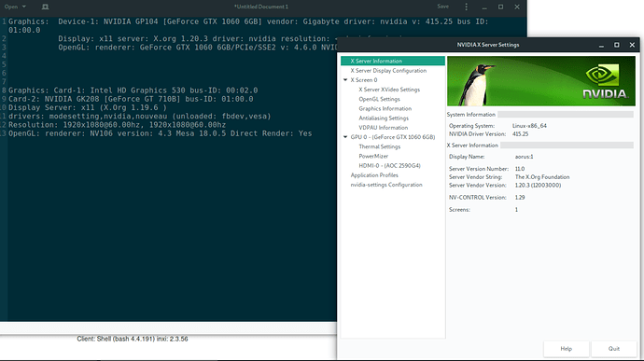The height and width of the screenshot is (361, 644).
Task: Click the Untitled Document 1 title
Action: click(x=261, y=7)
